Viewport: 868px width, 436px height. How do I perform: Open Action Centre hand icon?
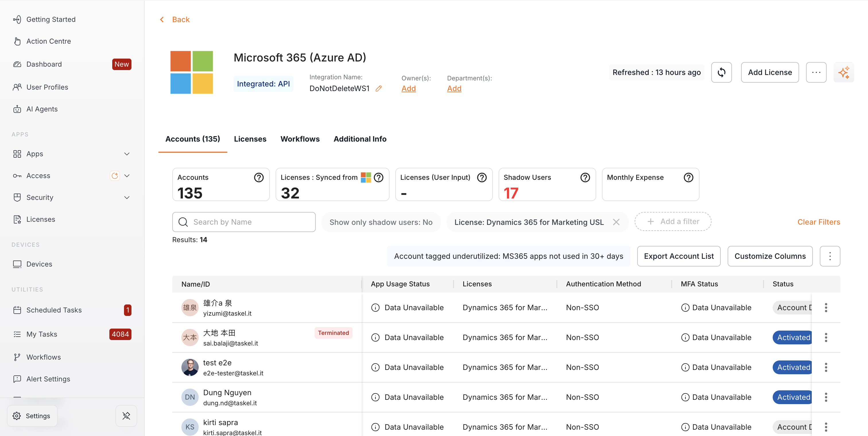17,41
